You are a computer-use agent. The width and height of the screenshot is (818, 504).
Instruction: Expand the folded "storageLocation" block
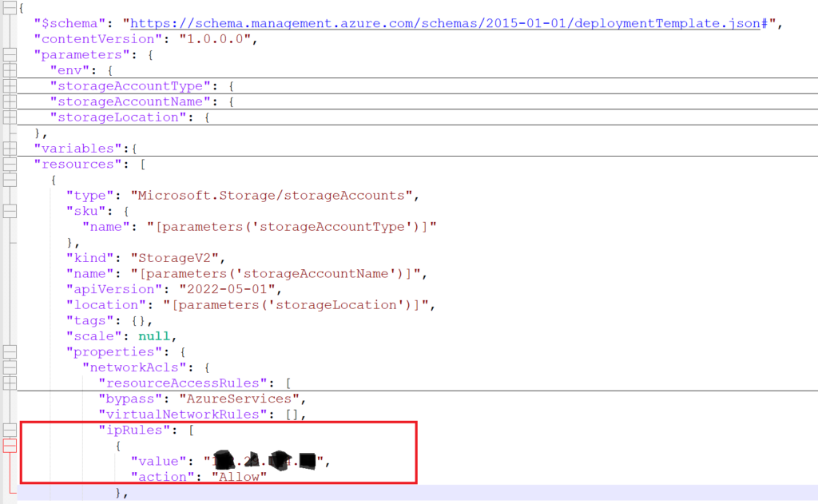click(10, 117)
